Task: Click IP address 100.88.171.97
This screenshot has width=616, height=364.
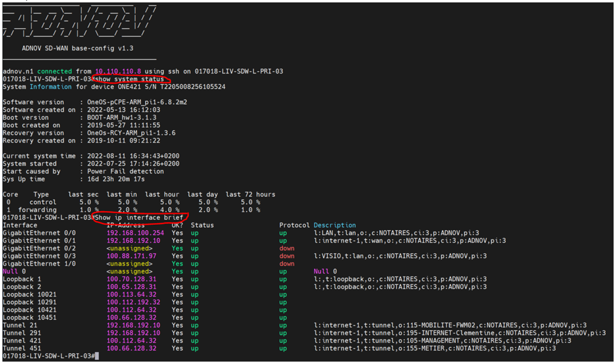Action: pos(131,256)
